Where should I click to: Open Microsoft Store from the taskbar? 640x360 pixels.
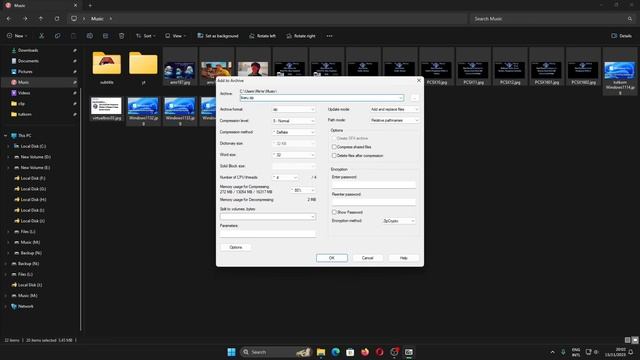[350, 352]
